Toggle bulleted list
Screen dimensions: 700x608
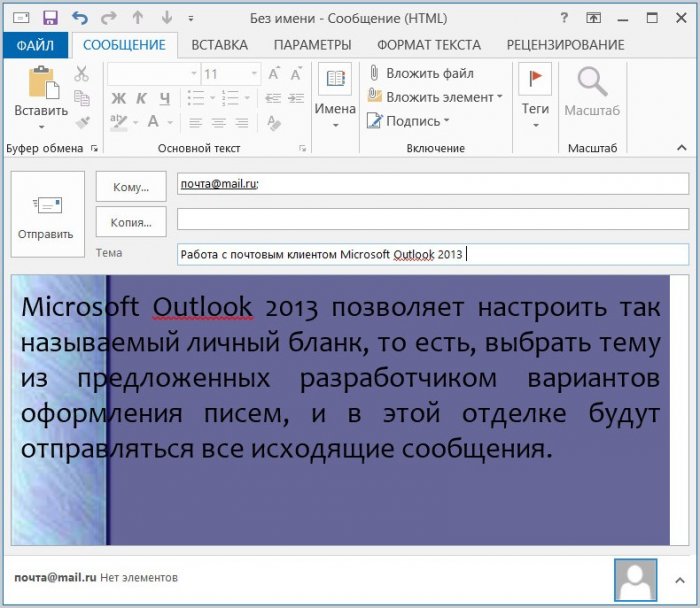click(x=196, y=98)
